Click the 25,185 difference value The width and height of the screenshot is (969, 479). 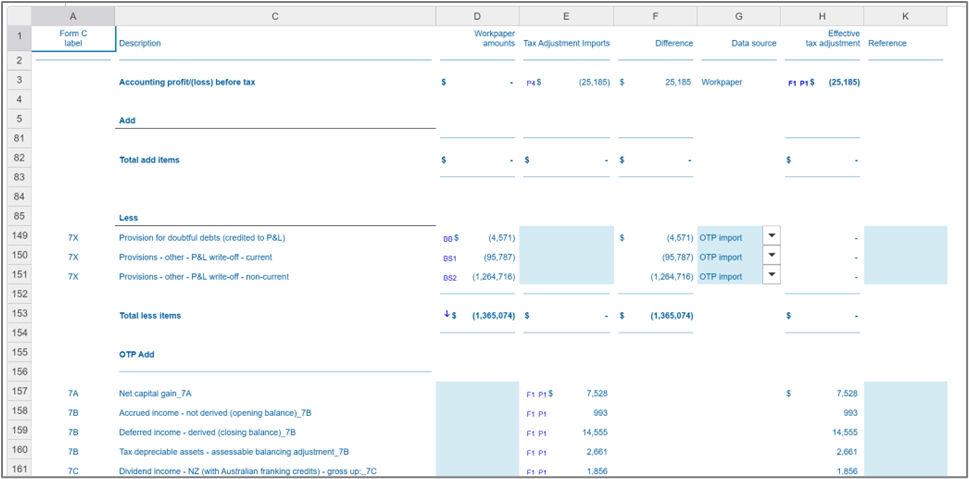678,82
